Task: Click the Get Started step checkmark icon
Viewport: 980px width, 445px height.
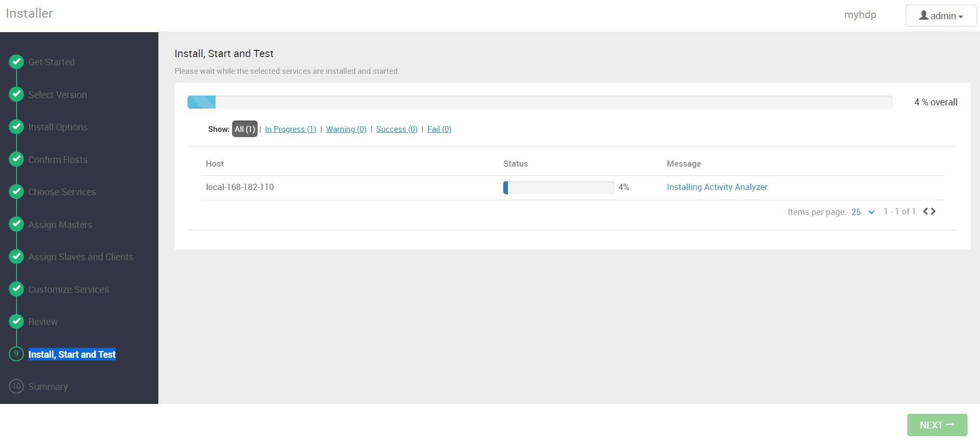Action: click(17, 62)
